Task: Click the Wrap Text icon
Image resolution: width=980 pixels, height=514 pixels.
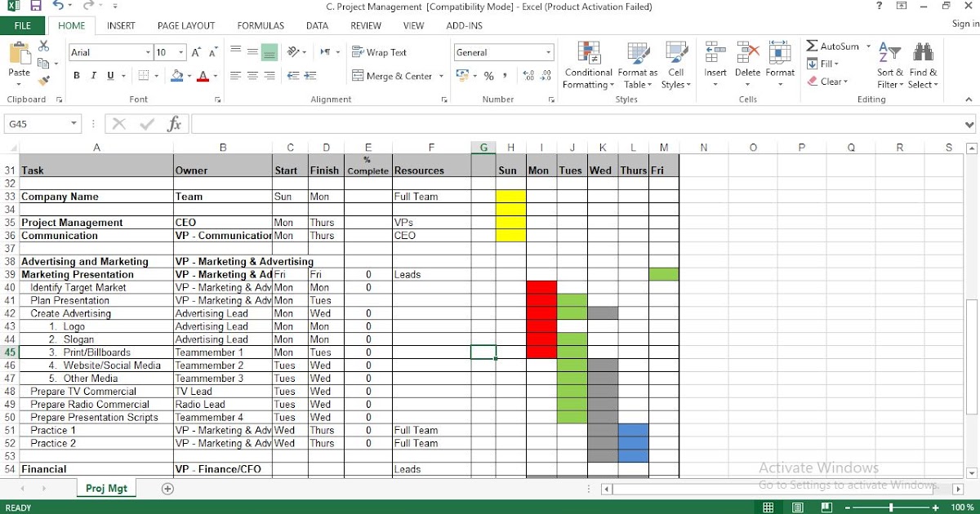Action: point(358,51)
